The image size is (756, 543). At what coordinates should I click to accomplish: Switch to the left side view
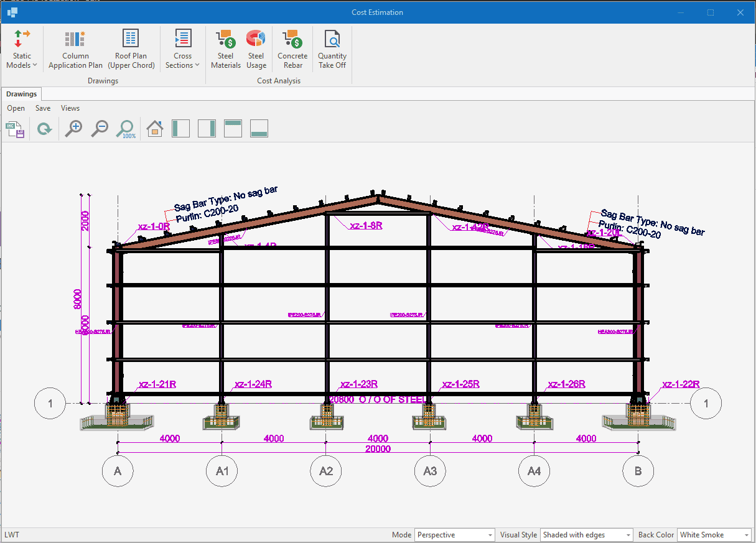[x=180, y=129]
